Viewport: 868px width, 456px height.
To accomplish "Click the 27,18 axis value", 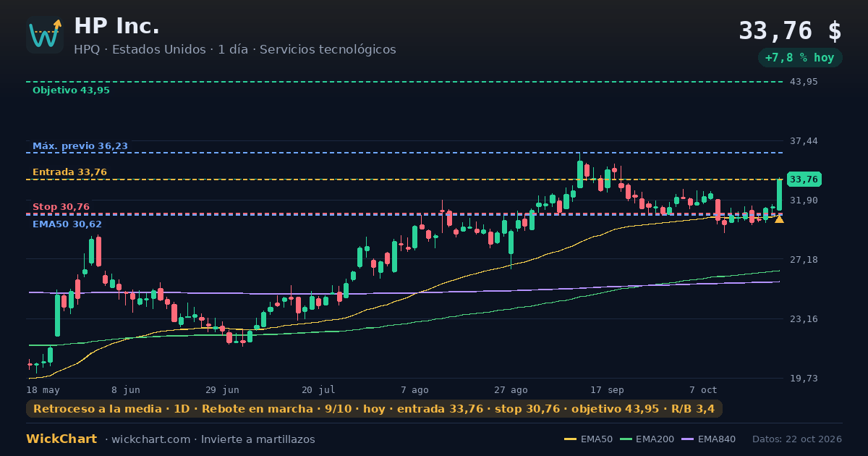I will click(x=804, y=260).
